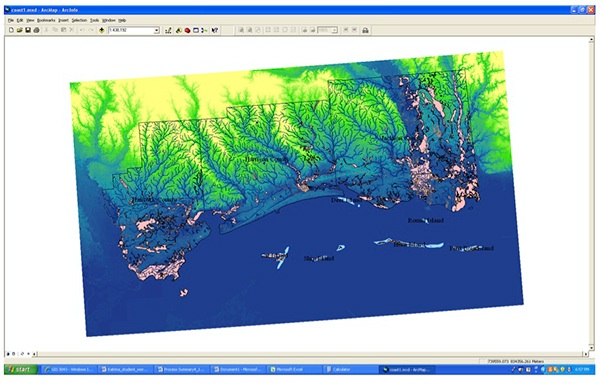This screenshot has width=600, height=385.
Task: Open the Selection menu
Action: click(79, 20)
